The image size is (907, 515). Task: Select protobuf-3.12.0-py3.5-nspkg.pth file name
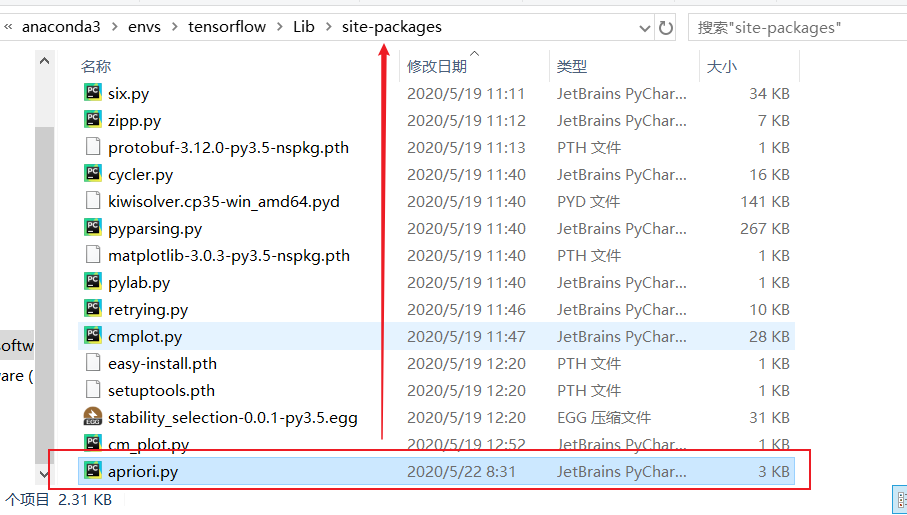228,148
